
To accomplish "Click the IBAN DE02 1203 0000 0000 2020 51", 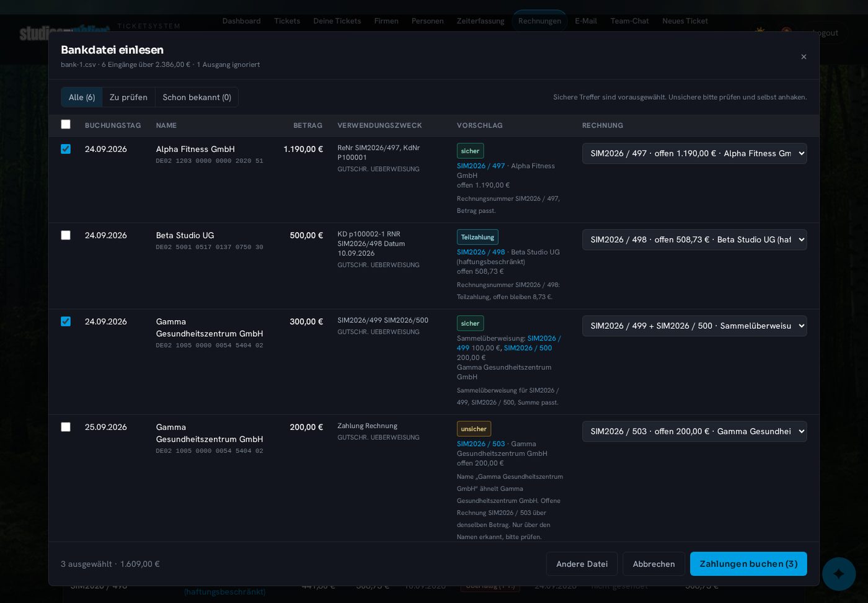I will coord(210,161).
